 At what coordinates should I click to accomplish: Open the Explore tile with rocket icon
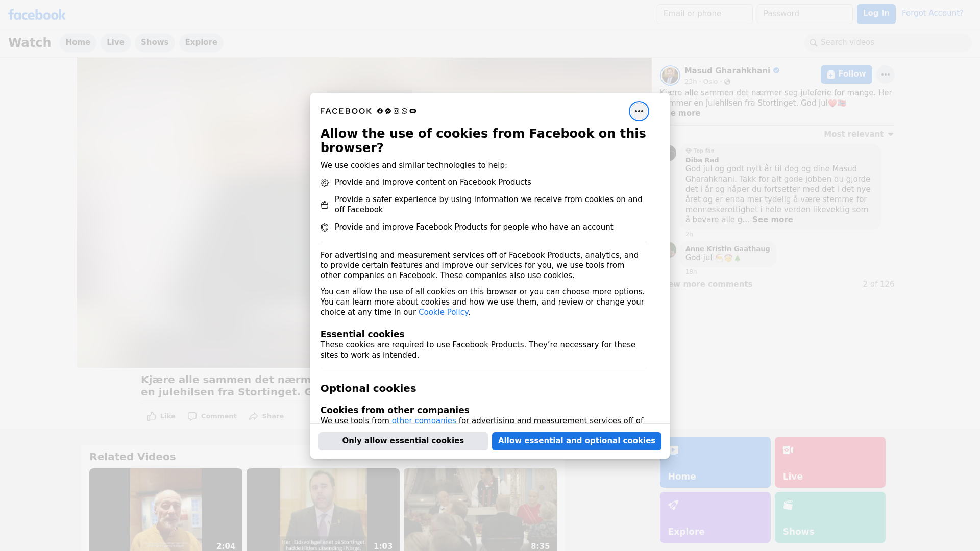coord(715,517)
